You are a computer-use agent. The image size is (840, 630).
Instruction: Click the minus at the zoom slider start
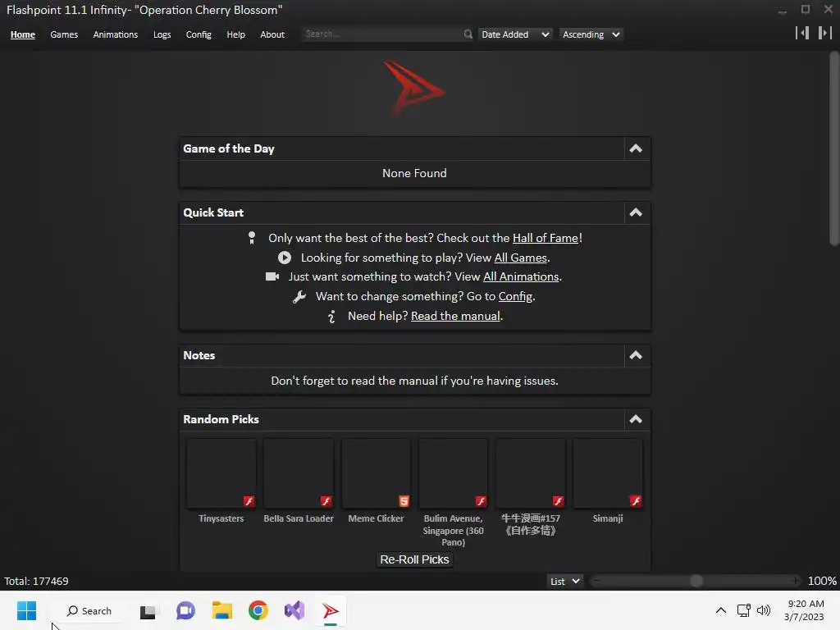[x=596, y=582]
